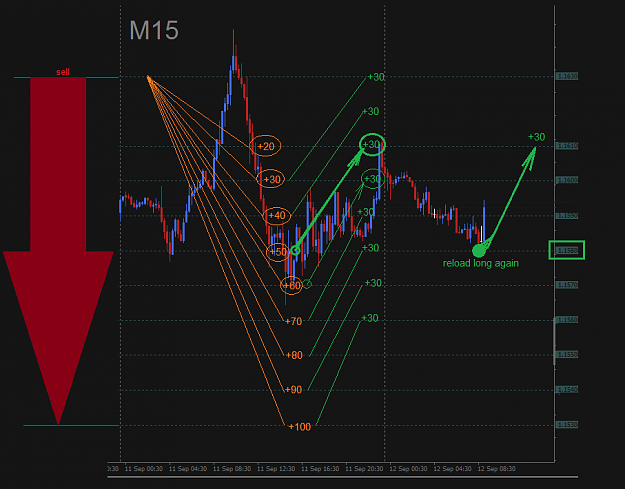This screenshot has height=489, width=625.
Task: Click the orange +50 target label
Action: (x=278, y=251)
